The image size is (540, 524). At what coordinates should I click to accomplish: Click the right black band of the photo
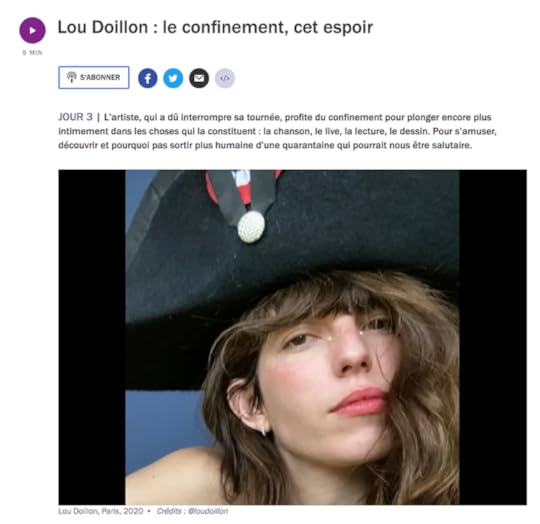click(493, 337)
